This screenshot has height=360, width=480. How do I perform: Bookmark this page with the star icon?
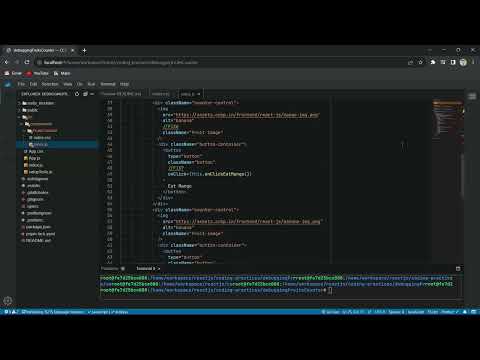point(421,62)
